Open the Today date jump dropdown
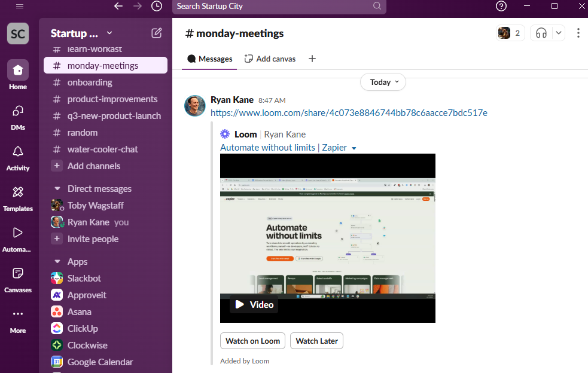The height and width of the screenshot is (373, 588). coord(383,82)
